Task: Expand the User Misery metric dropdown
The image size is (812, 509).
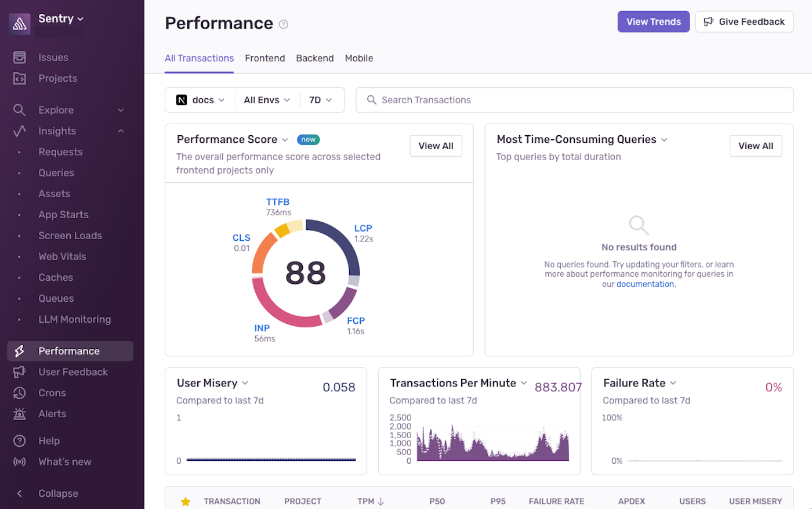Action: (x=245, y=383)
